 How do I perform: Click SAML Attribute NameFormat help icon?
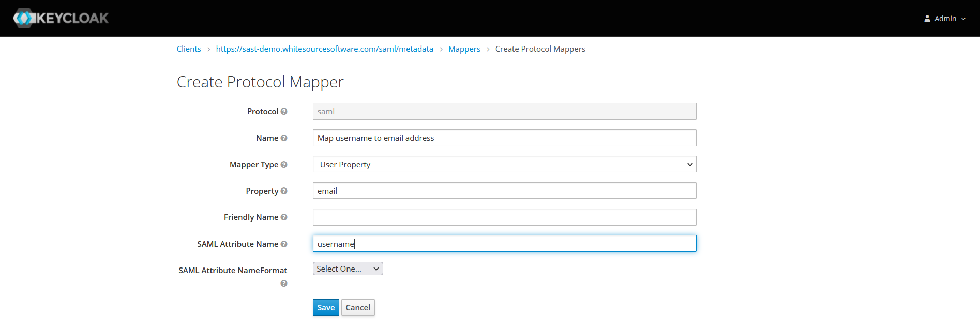point(284,283)
